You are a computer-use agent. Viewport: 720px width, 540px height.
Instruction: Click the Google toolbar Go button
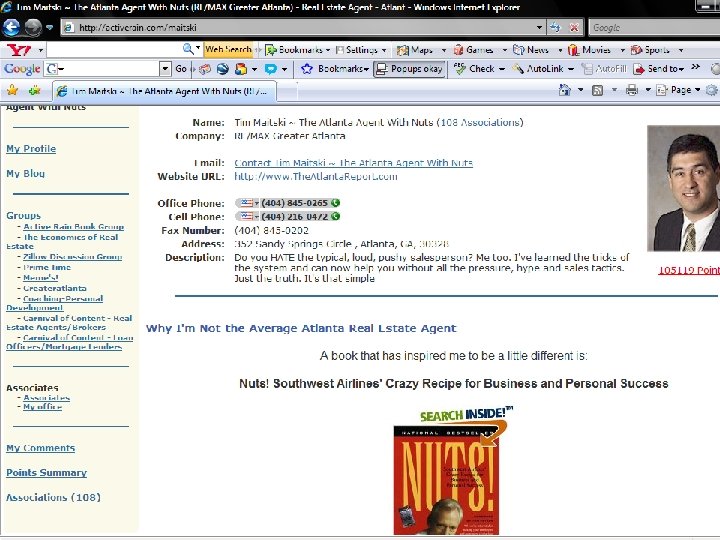click(181, 69)
